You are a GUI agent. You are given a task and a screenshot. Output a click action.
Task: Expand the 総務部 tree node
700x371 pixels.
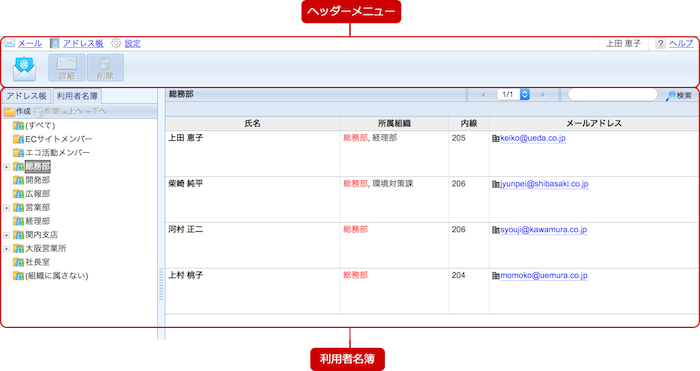click(6, 167)
